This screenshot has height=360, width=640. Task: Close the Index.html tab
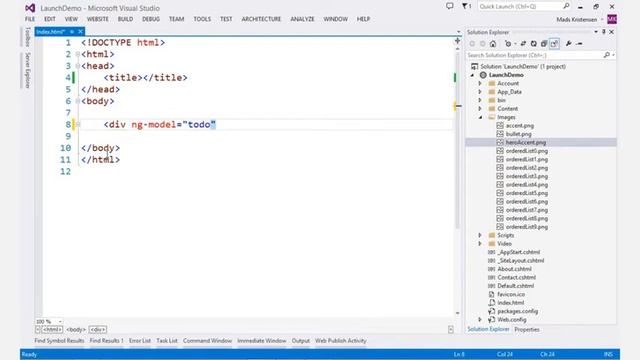[80, 32]
